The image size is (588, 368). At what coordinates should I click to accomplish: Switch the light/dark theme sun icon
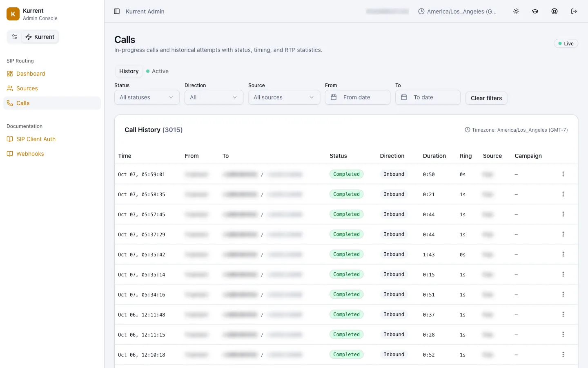pos(516,11)
